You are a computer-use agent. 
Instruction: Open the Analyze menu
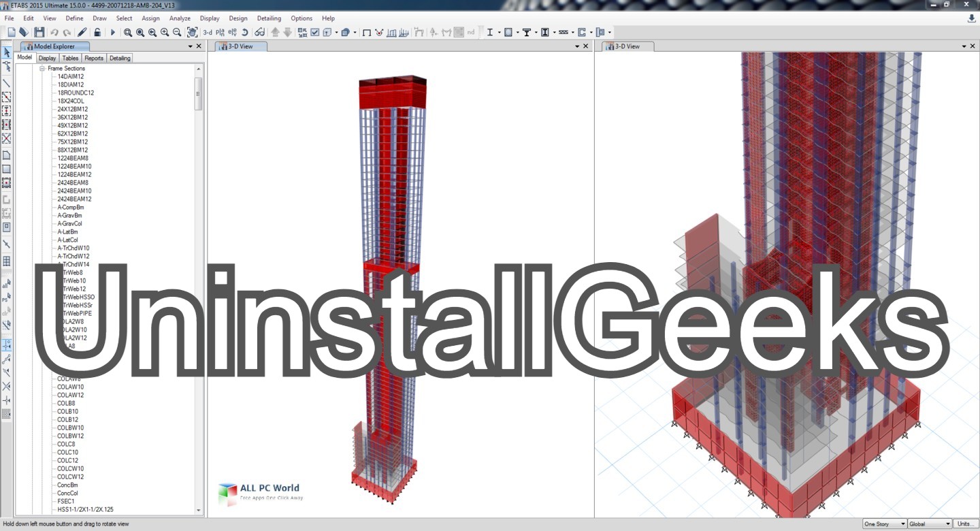(180, 18)
